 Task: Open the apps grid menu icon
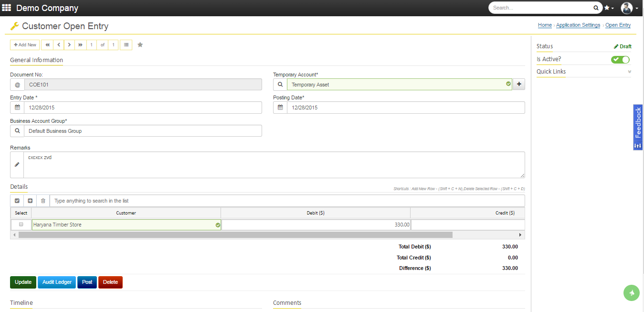coord(7,8)
